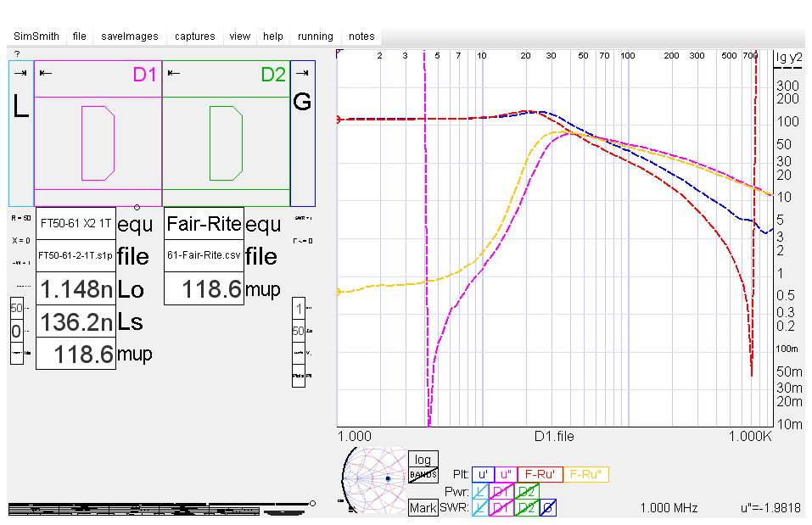
Task: Select the magenta u" plot trace button
Action: (x=506, y=474)
